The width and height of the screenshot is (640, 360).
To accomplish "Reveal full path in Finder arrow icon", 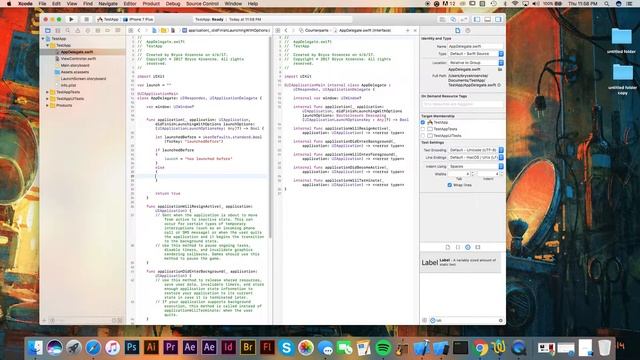I will tap(499, 85).
